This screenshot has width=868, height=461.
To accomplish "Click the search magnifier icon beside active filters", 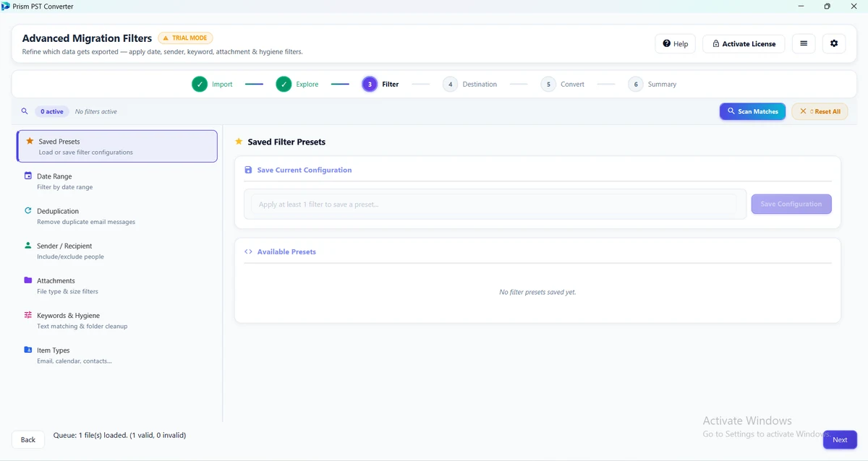I will coord(25,111).
